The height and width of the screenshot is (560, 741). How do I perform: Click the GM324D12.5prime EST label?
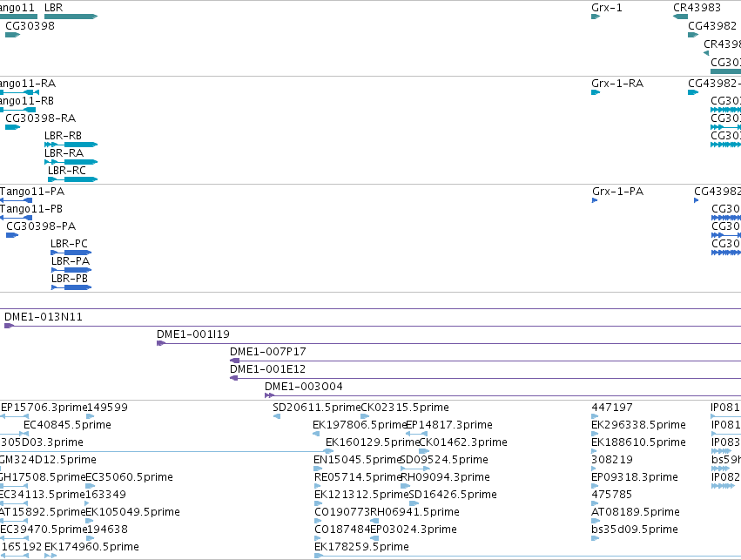pyautogui.click(x=48, y=460)
